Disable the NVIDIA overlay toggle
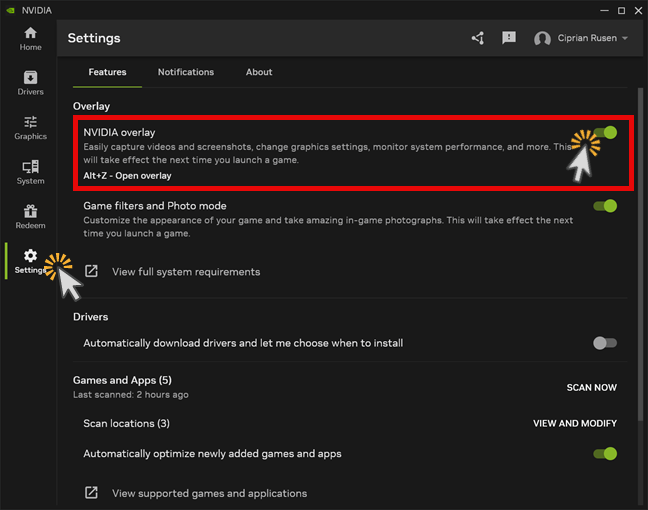Image resolution: width=648 pixels, height=510 pixels. 605,133
